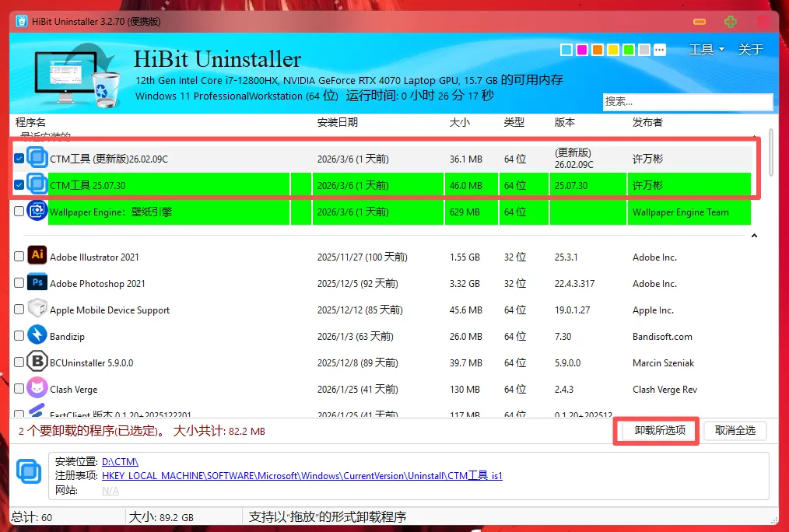This screenshot has height=532, width=789.
Task: Click the Wallpaper Engine program icon
Action: tap(37, 211)
